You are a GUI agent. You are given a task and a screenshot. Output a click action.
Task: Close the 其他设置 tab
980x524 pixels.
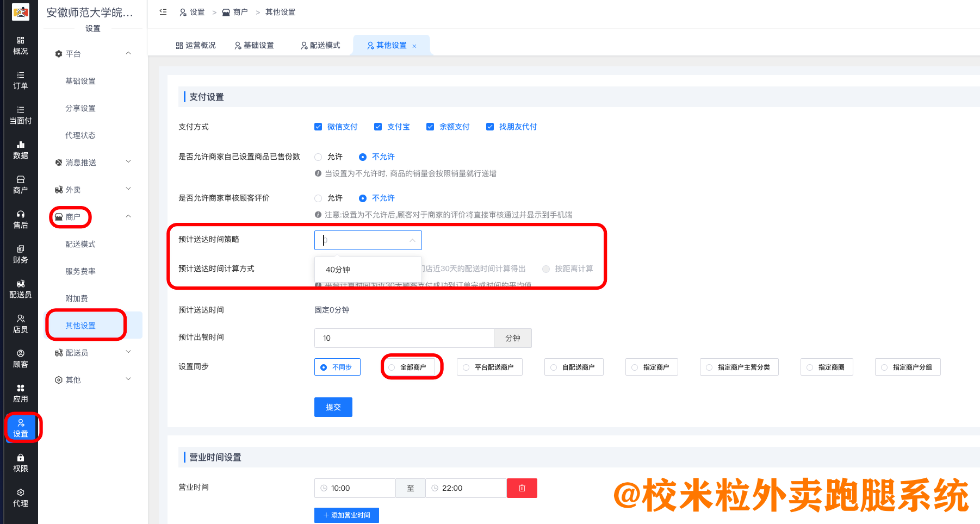click(x=414, y=46)
